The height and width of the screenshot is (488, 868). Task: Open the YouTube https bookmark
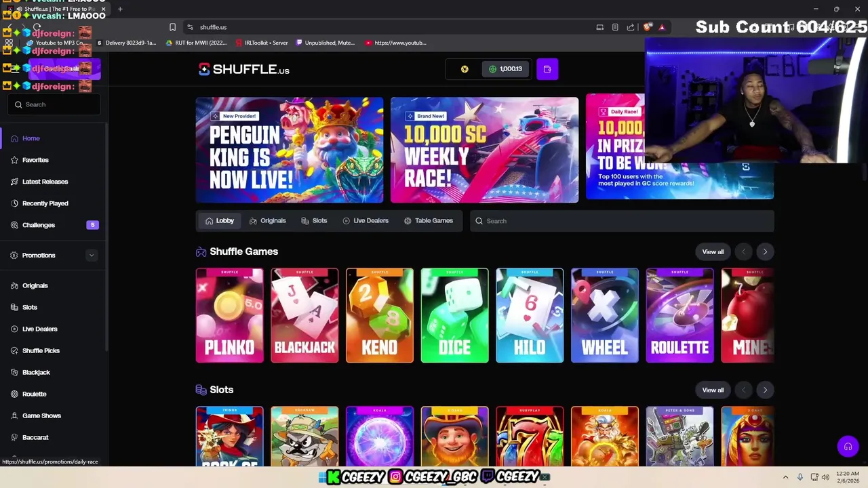point(396,43)
